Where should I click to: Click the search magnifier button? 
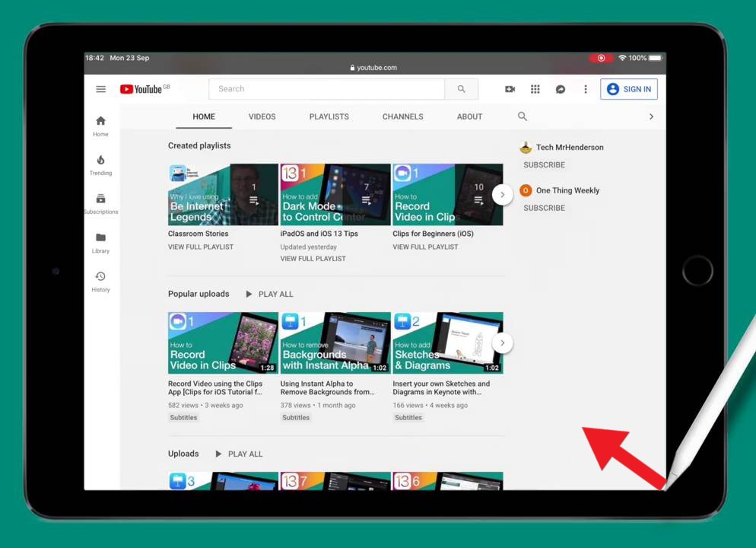[x=462, y=89]
